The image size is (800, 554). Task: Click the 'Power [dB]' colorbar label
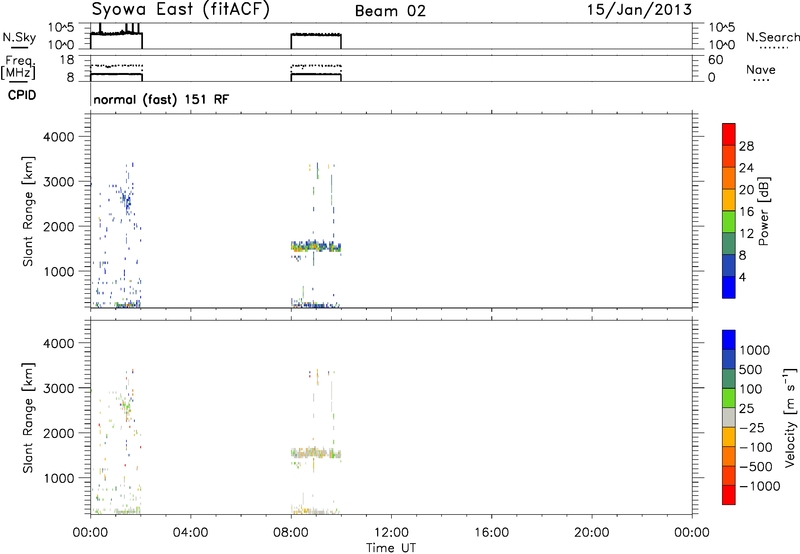tap(763, 211)
